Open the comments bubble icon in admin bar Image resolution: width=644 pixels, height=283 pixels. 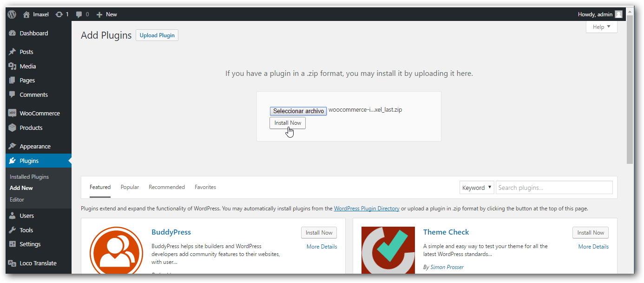pyautogui.click(x=79, y=14)
